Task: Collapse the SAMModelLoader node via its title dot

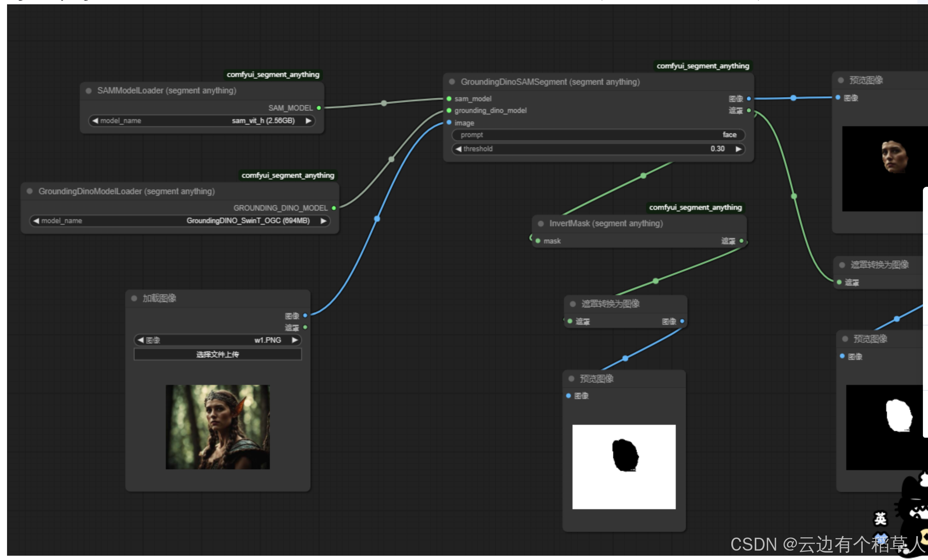Action: coord(89,91)
